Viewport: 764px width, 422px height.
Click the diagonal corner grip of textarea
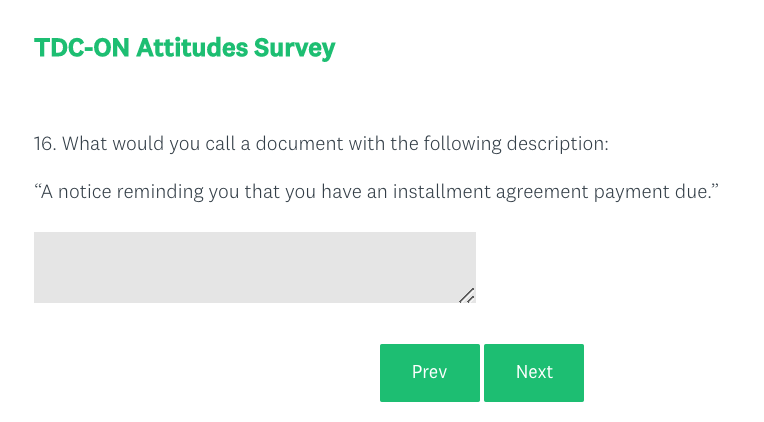click(x=467, y=295)
